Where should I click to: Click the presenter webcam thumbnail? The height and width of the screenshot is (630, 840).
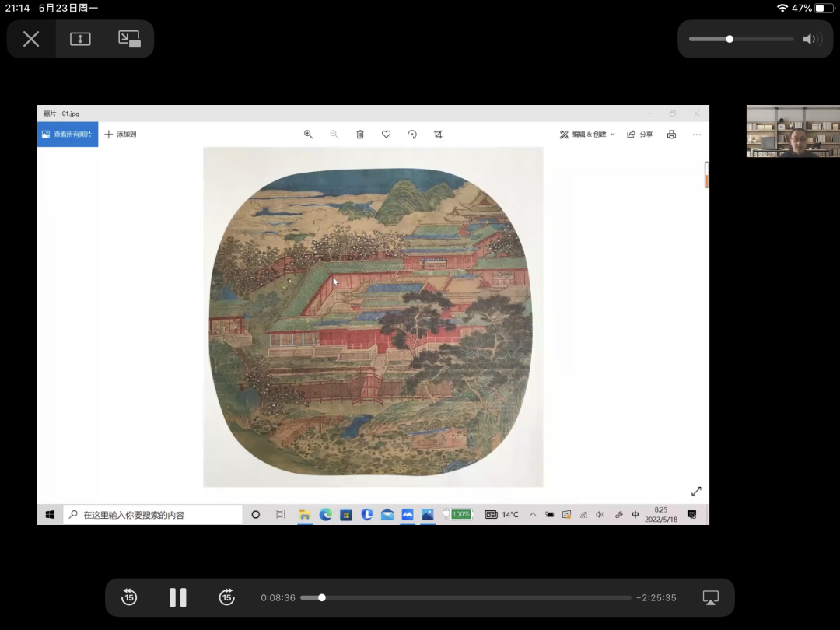click(793, 131)
